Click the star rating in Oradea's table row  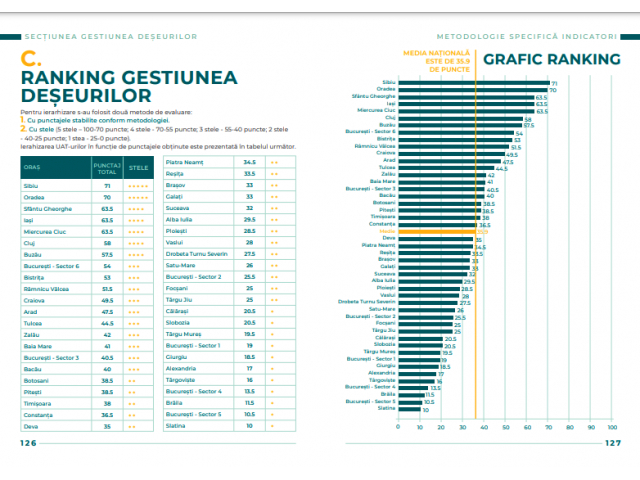139,198
